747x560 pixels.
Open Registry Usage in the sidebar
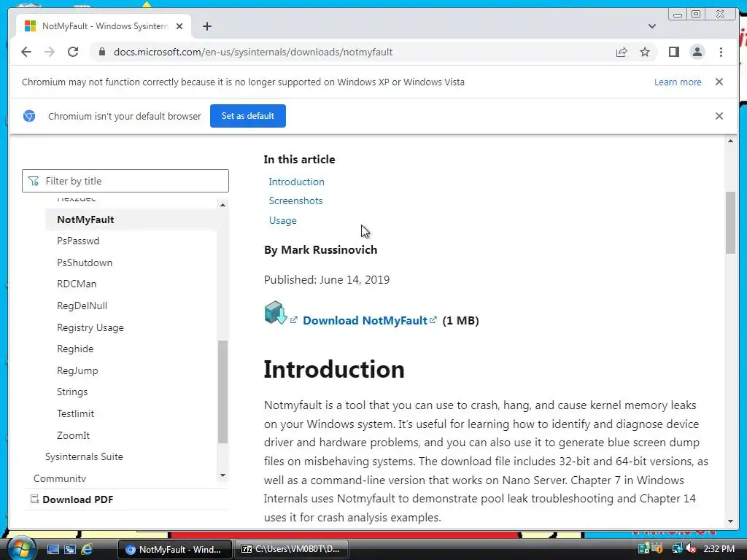(90, 327)
